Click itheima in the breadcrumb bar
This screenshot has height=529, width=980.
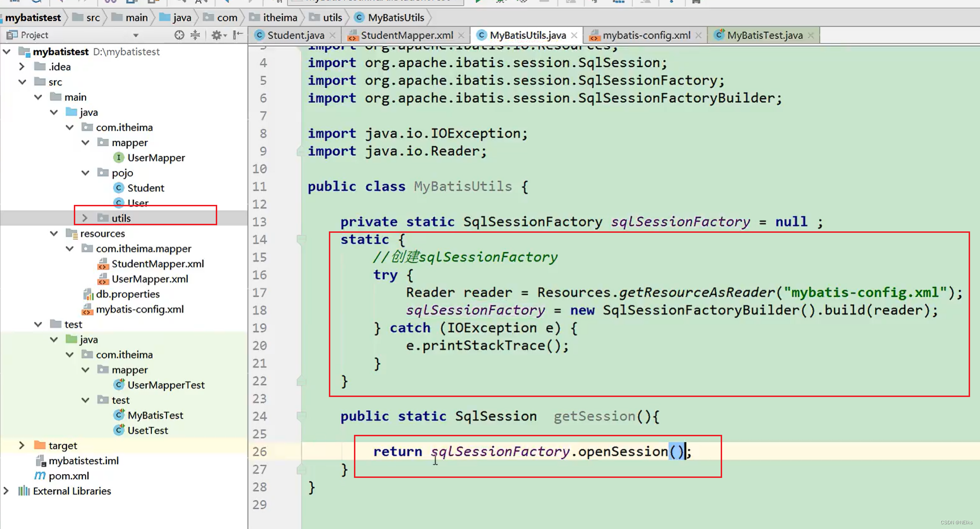[280, 18]
